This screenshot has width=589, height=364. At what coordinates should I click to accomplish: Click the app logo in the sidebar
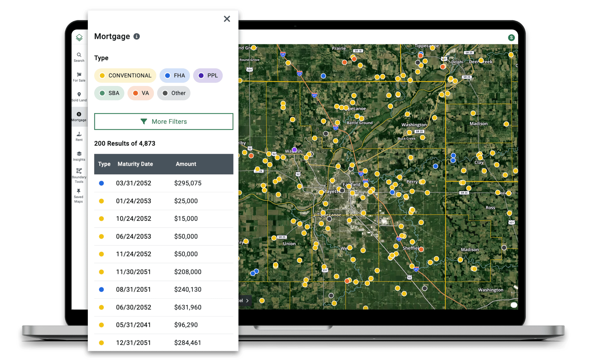point(79,37)
